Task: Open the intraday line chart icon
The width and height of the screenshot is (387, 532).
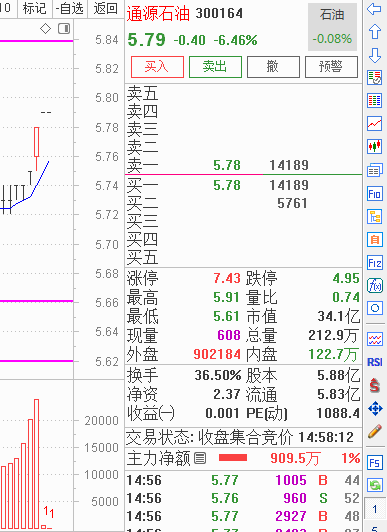Action: pos(374,123)
